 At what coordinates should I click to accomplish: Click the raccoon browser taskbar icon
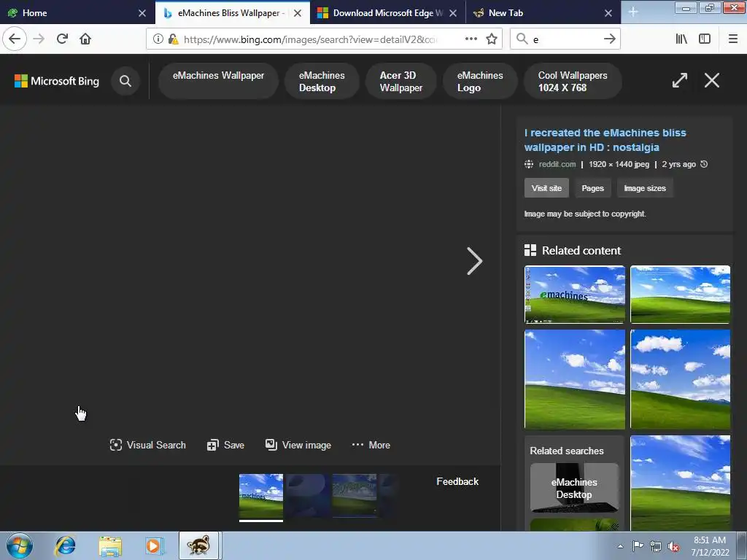click(x=198, y=545)
